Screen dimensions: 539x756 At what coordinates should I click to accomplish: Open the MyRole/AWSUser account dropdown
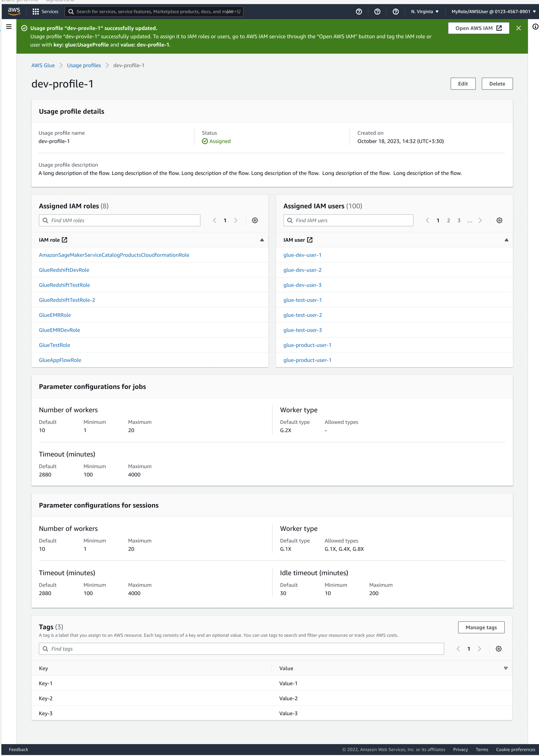click(x=491, y=11)
